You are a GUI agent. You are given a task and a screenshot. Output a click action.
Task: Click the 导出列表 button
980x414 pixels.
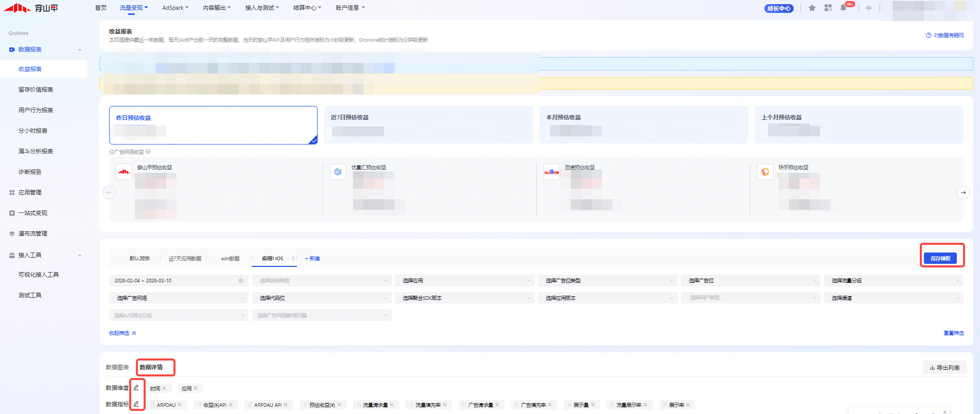(x=944, y=368)
